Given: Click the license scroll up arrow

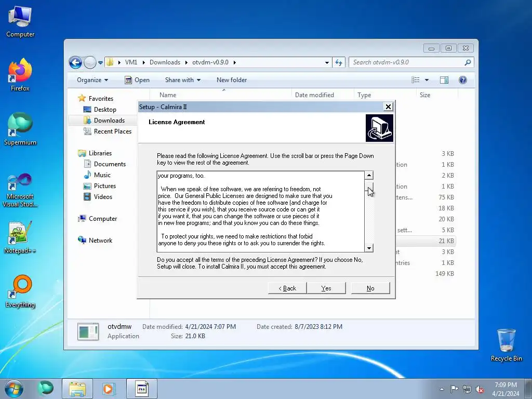Looking at the screenshot, I should [369, 176].
